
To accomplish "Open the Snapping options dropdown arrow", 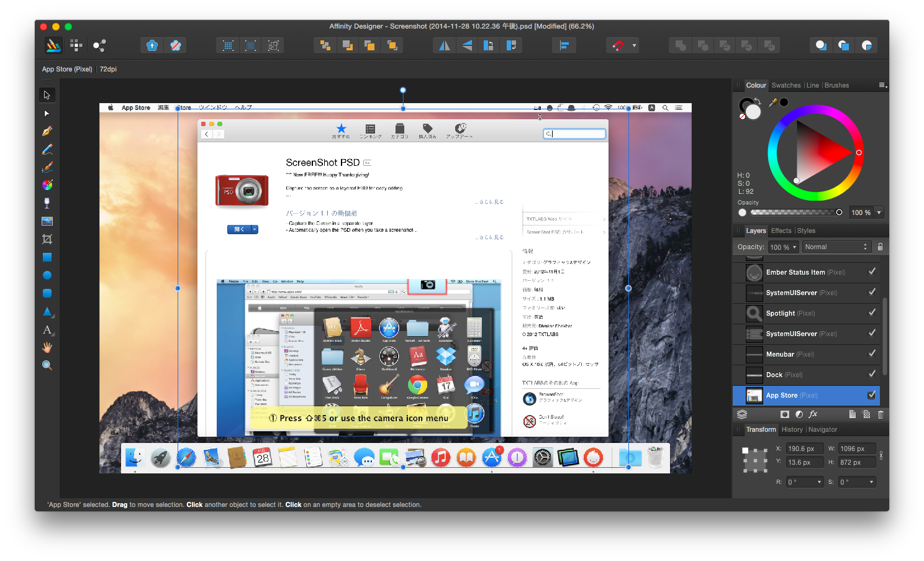I will click(634, 45).
